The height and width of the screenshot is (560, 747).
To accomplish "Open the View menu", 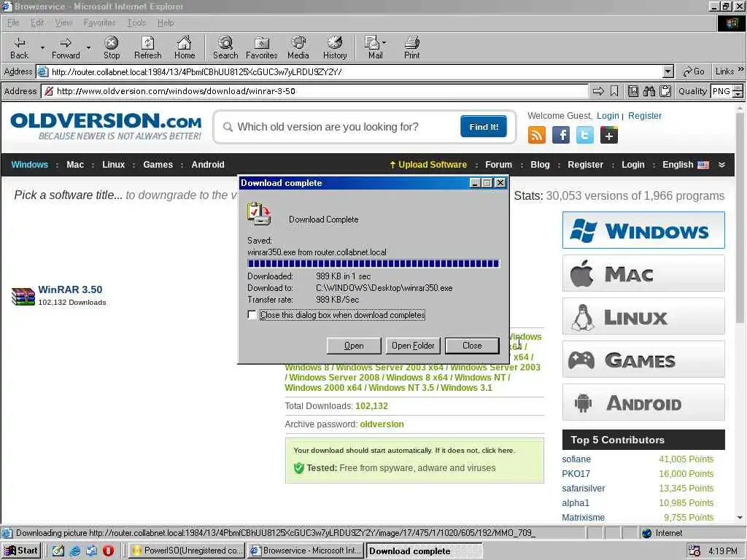I will [x=63, y=23].
